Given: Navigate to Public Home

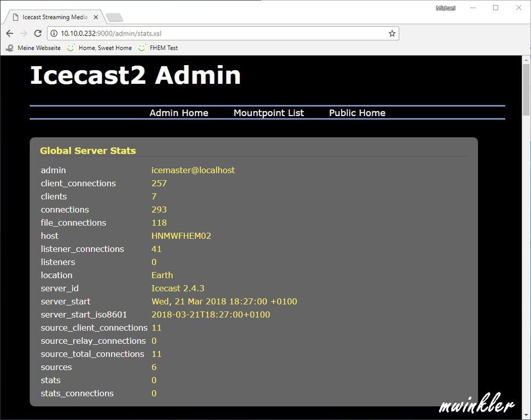Looking at the screenshot, I should (x=357, y=113).
